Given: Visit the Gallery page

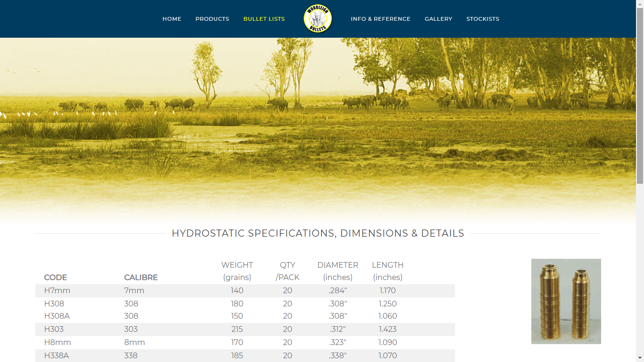Looking at the screenshot, I should click(438, 19).
